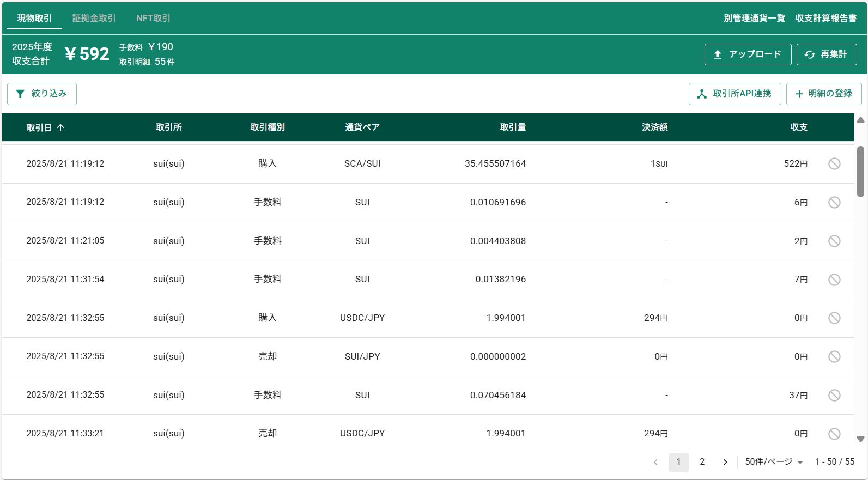Click the exclude icon for the 11:32:55 USDC/JPY purchase row

pyautogui.click(x=834, y=318)
